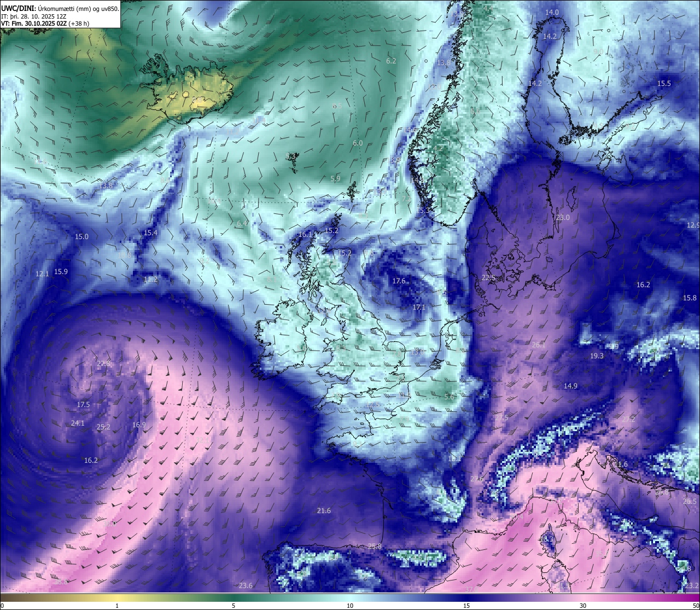Click the 16.1 value over Scotland

pyautogui.click(x=305, y=234)
